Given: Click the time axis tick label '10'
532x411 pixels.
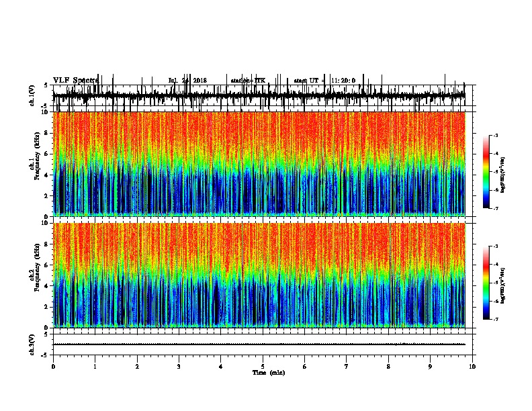Looking at the screenshot, I should tap(472, 367).
